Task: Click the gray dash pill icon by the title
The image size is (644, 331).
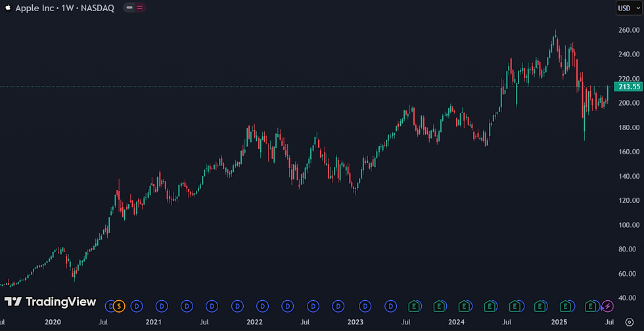Action: [129, 8]
